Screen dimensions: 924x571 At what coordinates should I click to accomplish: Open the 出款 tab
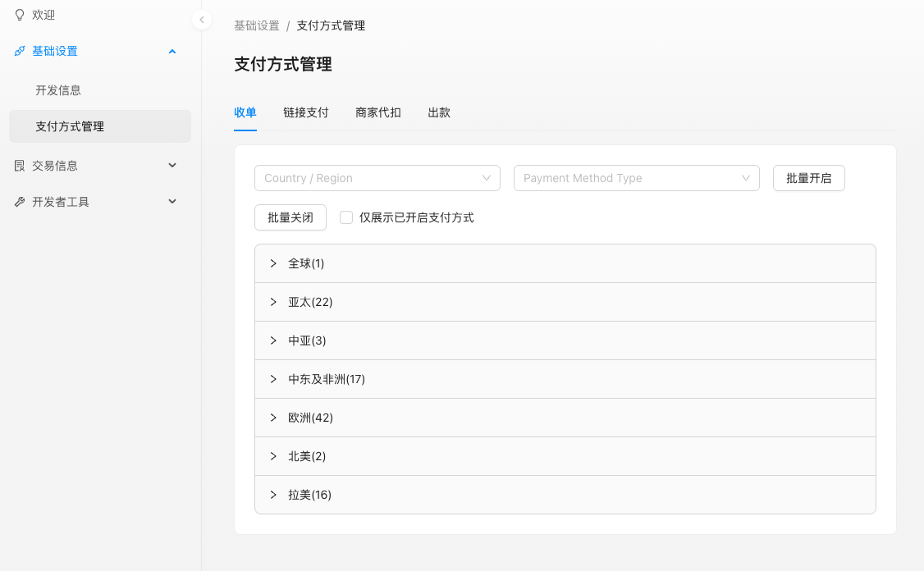[x=439, y=112]
